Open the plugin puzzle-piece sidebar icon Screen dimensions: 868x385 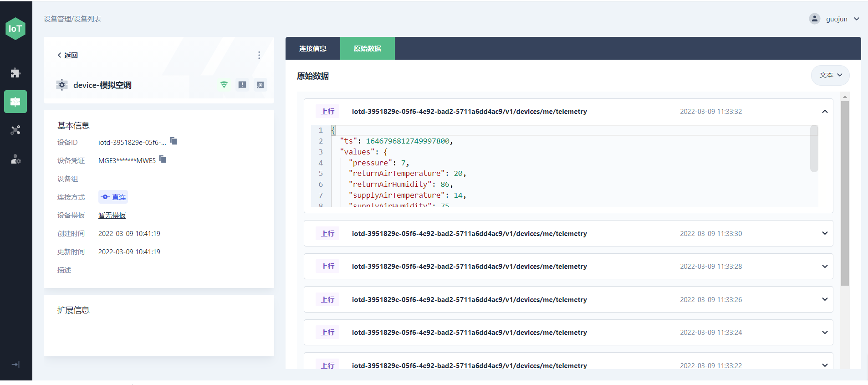(15, 73)
